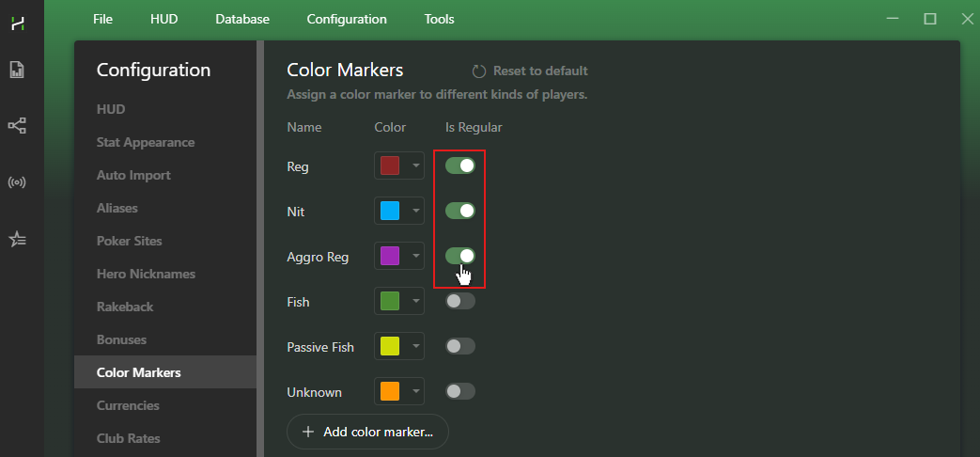
Task: Click the Passive Fish marker name
Action: pyautogui.click(x=320, y=347)
